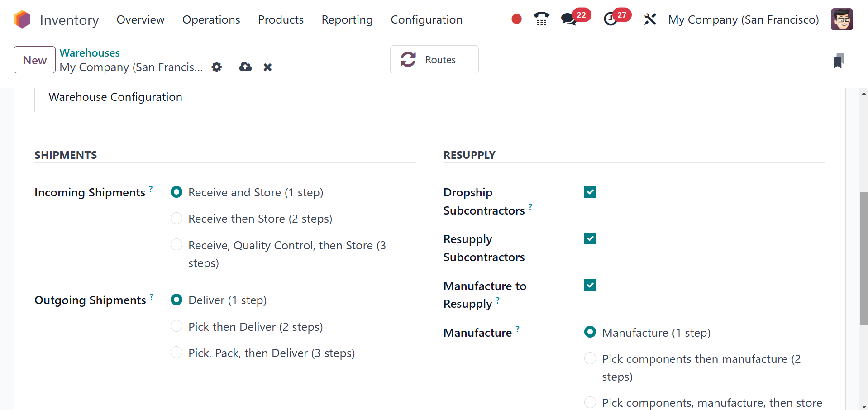Go back to Warehouses breadcrumb link

coord(90,53)
